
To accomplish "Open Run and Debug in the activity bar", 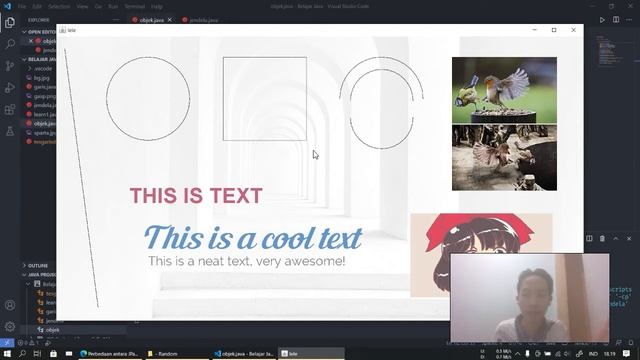I will pos(10,88).
